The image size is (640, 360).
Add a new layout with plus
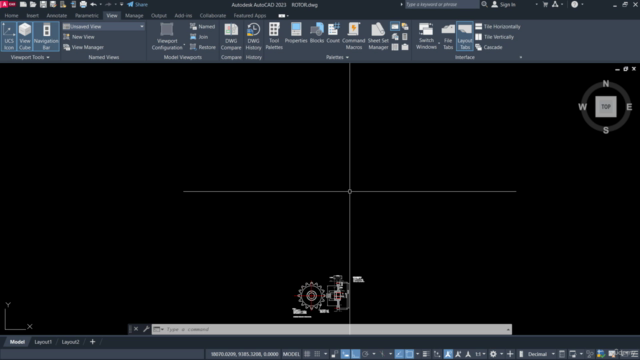point(92,342)
